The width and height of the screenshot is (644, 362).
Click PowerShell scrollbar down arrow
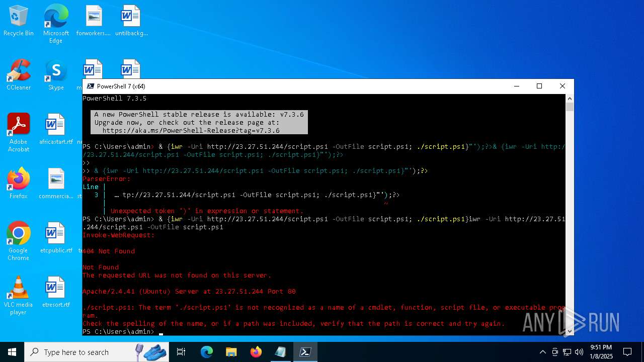[570, 331]
